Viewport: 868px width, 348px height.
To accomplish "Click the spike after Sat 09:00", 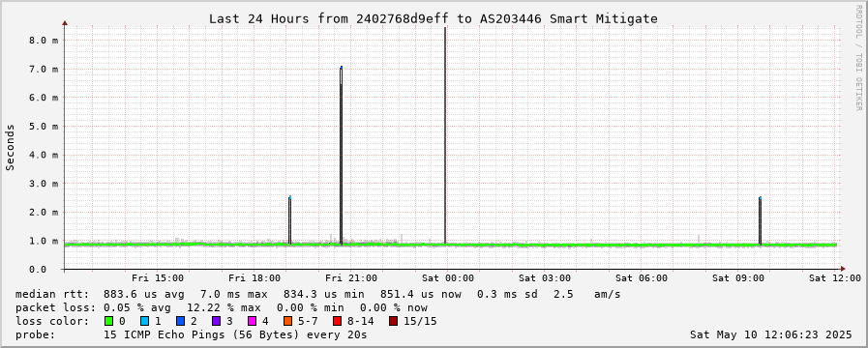I will click(760, 220).
